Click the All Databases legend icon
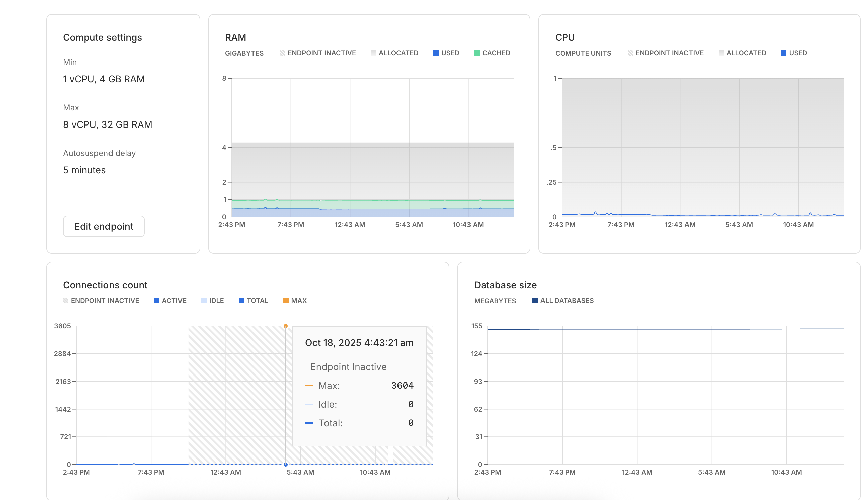Viewport: 868px width, 500px height. (535, 301)
